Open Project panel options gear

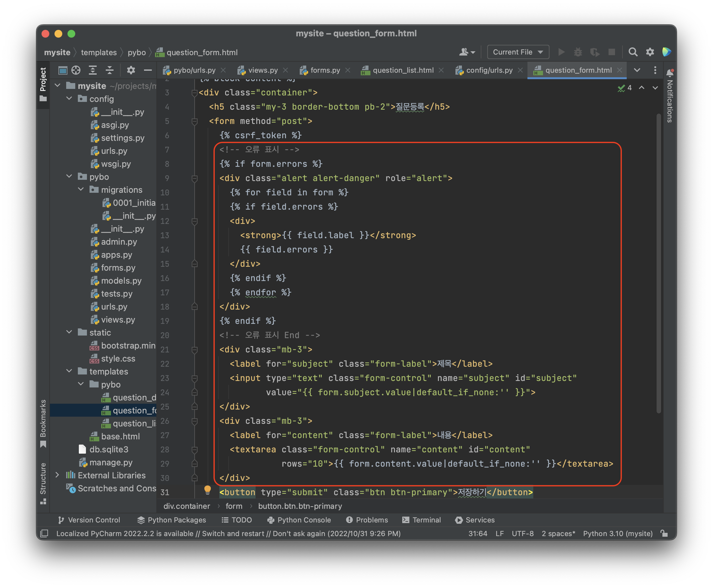coord(131,70)
